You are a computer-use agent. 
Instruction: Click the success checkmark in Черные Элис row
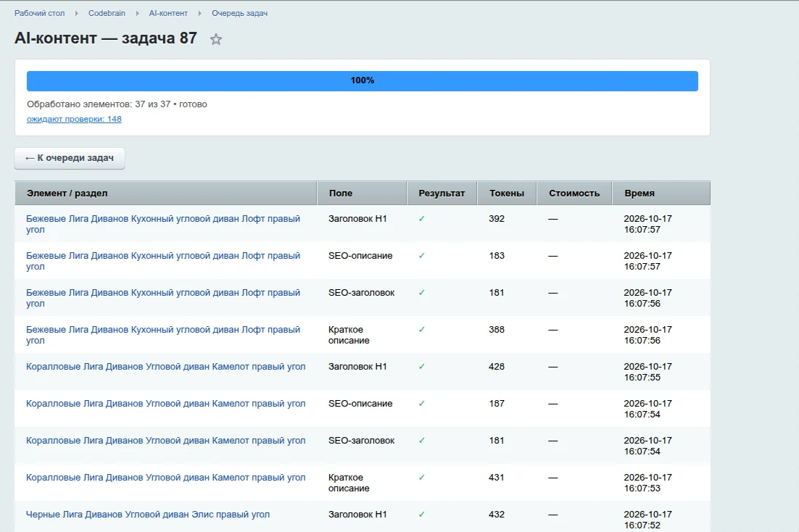(x=422, y=514)
